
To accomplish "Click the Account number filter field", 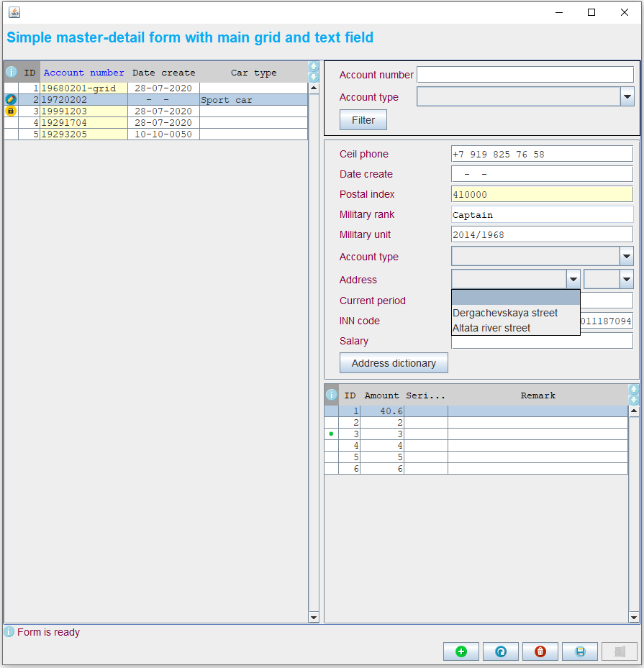I will click(525, 75).
